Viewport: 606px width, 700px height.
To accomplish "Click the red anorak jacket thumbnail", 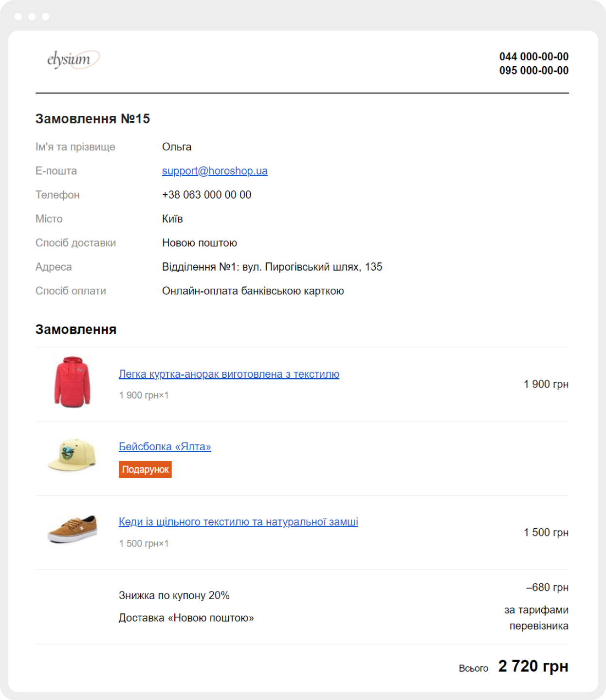I will point(72,382).
